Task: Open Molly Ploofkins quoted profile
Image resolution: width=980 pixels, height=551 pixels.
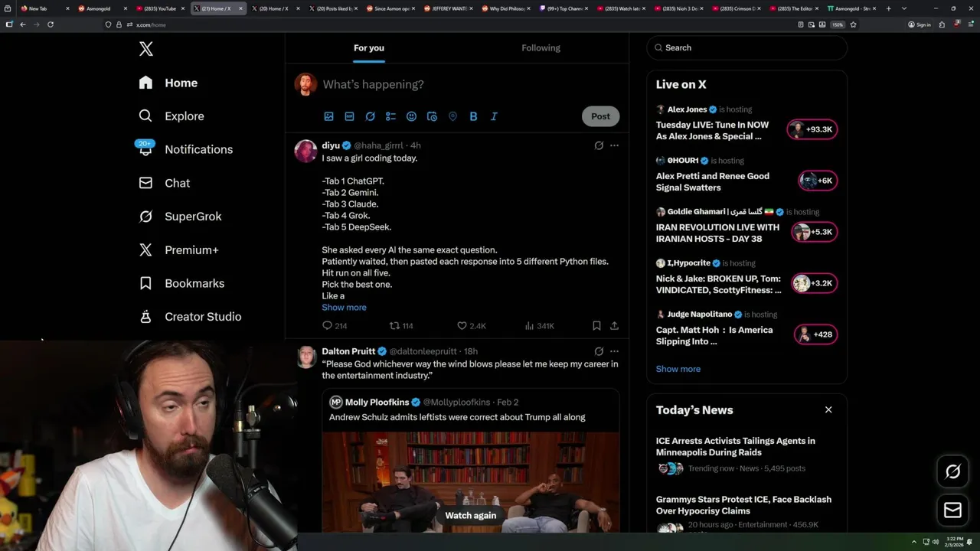Action: 377,403
